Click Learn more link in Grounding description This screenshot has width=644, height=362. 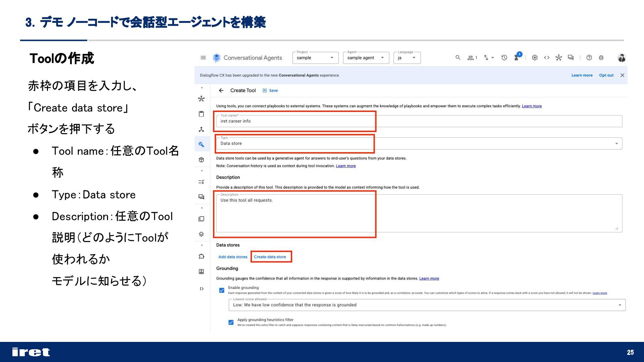click(x=429, y=279)
